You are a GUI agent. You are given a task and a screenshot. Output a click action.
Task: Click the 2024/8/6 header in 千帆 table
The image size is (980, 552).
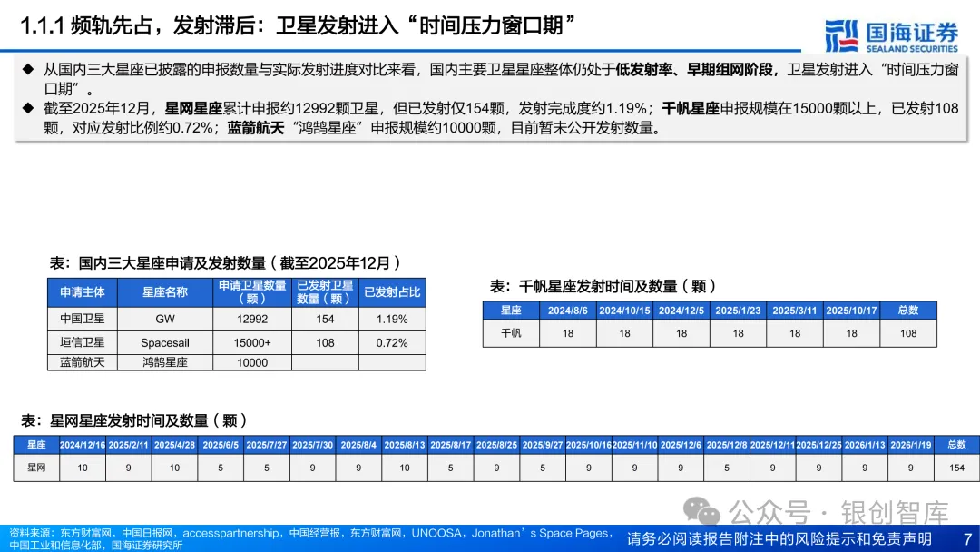[x=567, y=310]
